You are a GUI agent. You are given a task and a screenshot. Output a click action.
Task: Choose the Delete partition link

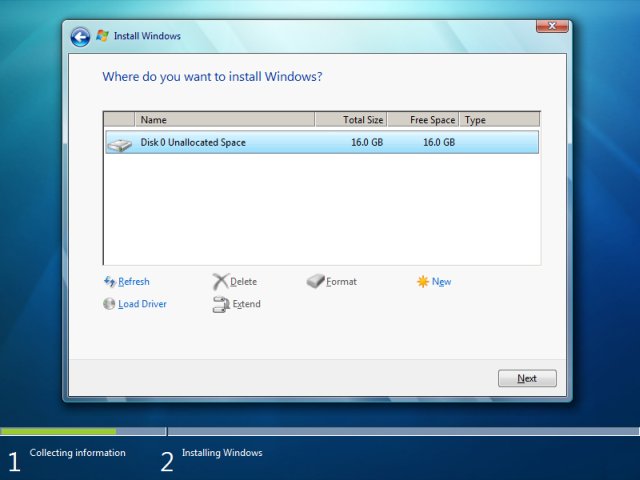coord(243,282)
